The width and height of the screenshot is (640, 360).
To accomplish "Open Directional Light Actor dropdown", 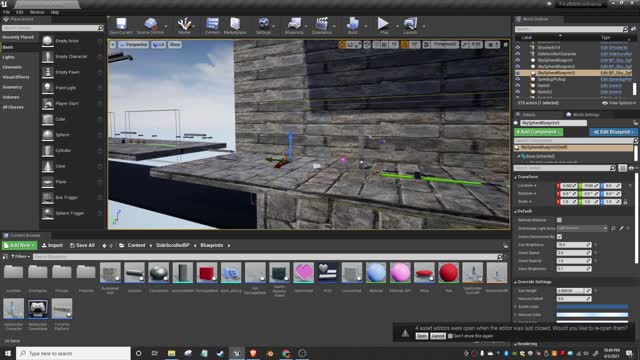I will point(582,229).
